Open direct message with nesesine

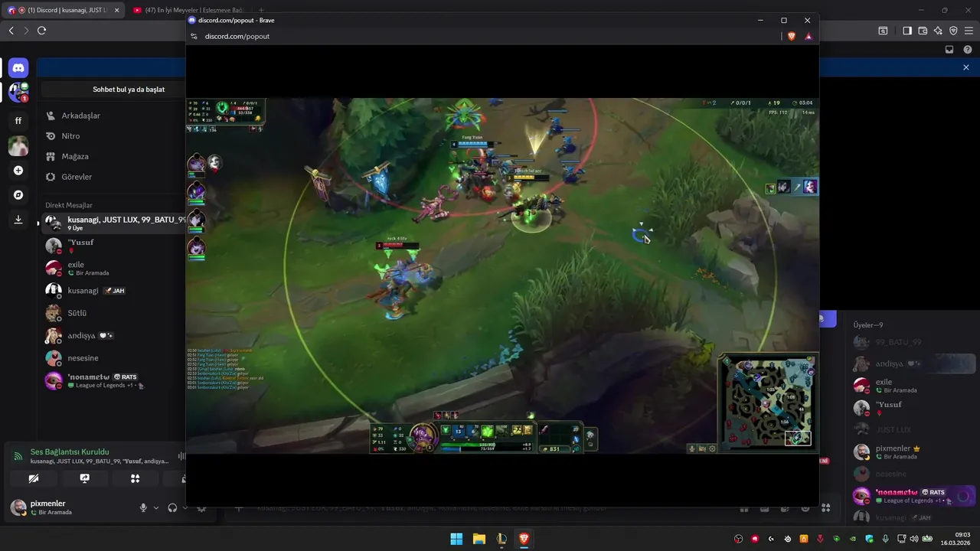113,358
